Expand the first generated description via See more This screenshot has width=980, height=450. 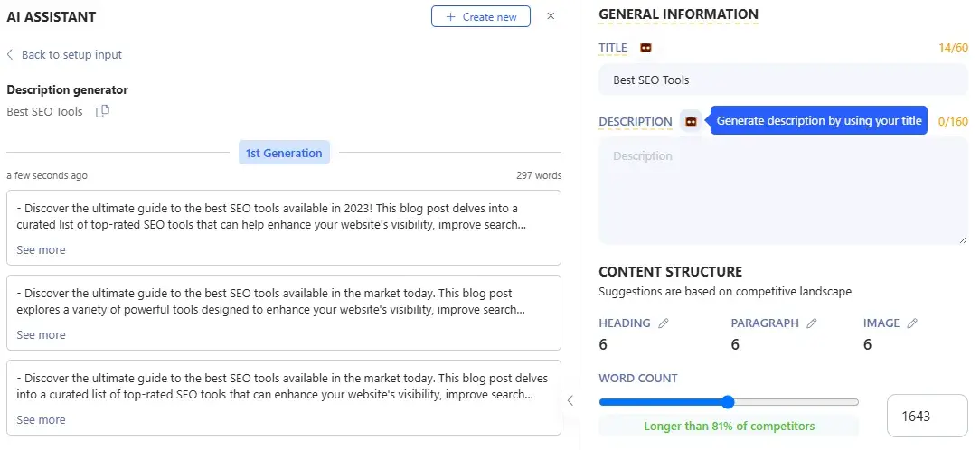41,249
